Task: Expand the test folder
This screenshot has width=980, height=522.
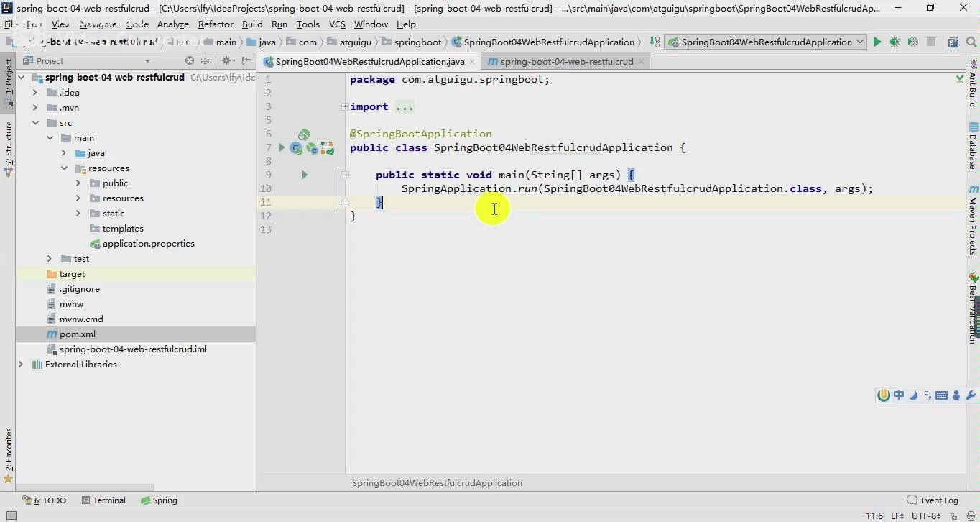Action: (x=50, y=258)
